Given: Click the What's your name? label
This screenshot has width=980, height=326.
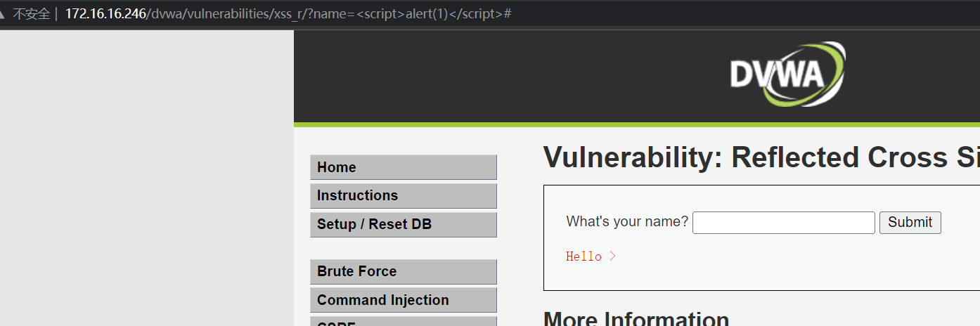Looking at the screenshot, I should [627, 222].
